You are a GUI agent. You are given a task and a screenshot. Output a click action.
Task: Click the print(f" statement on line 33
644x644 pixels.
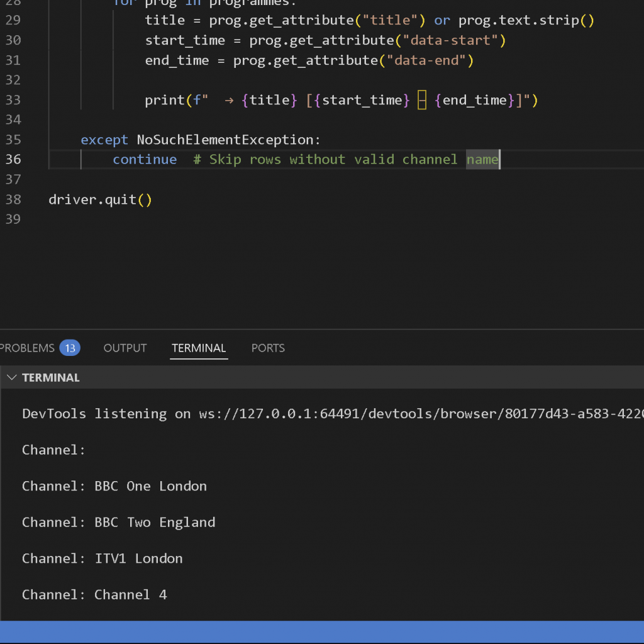click(x=177, y=100)
